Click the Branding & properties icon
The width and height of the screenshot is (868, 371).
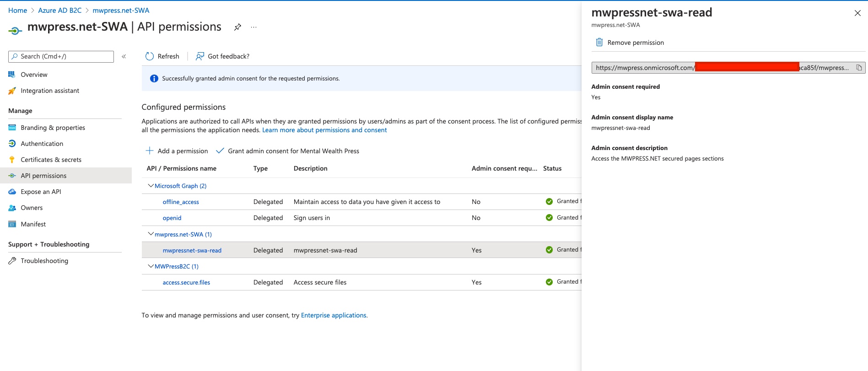point(12,128)
